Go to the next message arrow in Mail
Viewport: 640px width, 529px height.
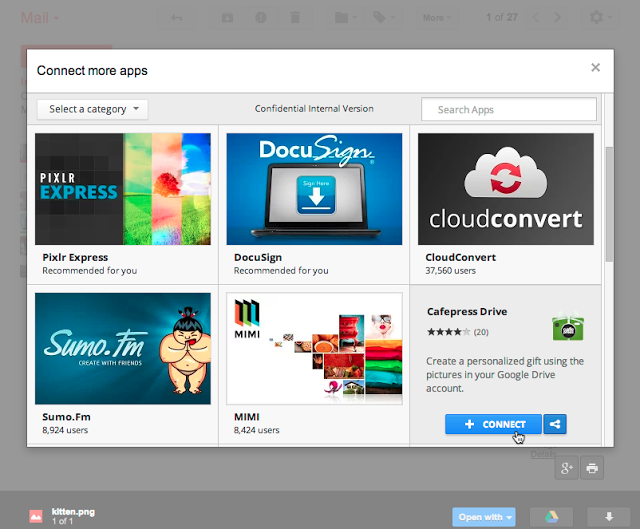[557, 18]
